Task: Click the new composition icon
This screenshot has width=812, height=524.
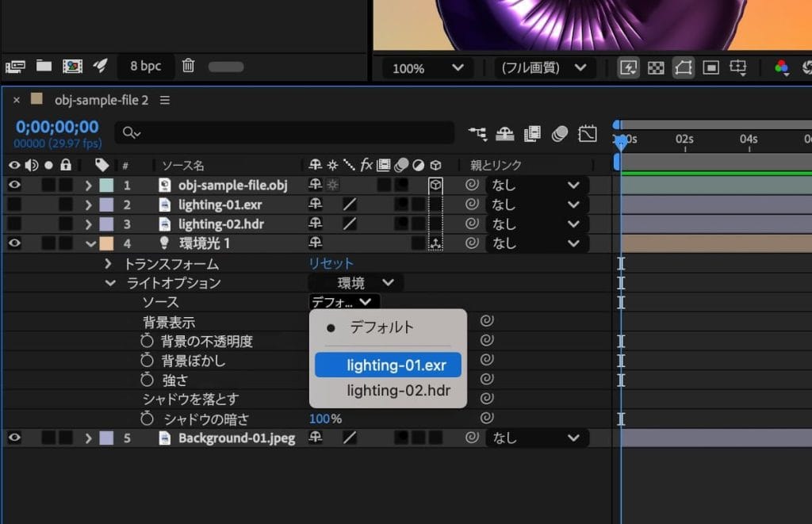Action: 72,66
